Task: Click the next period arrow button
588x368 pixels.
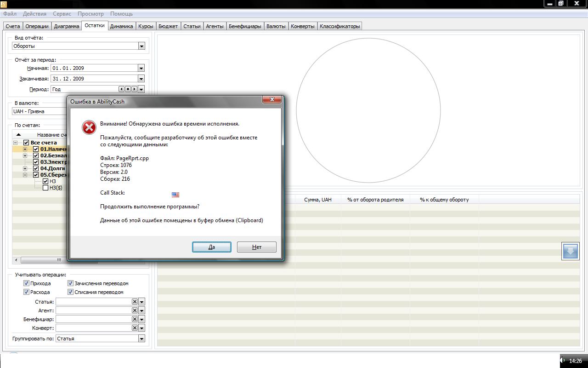Action: pos(134,89)
